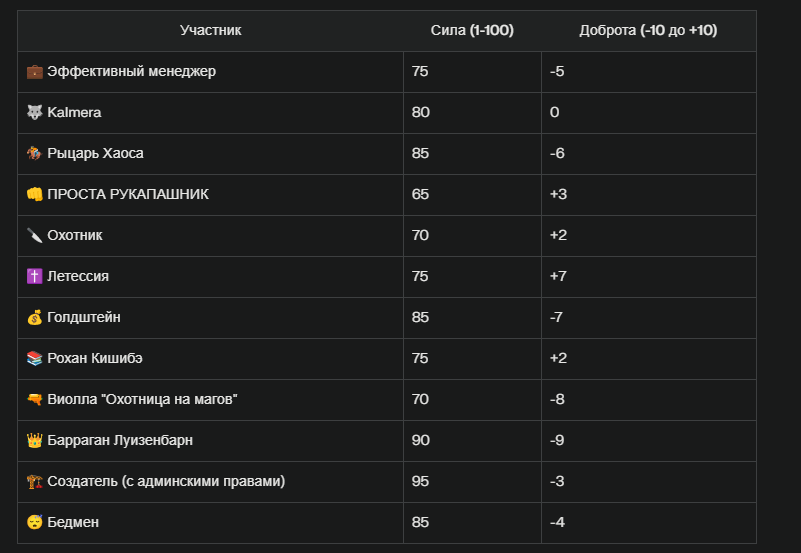This screenshot has height=553, width=801.
Task: Click the text Виолла "Охотница на магов"
Action: [142, 399]
